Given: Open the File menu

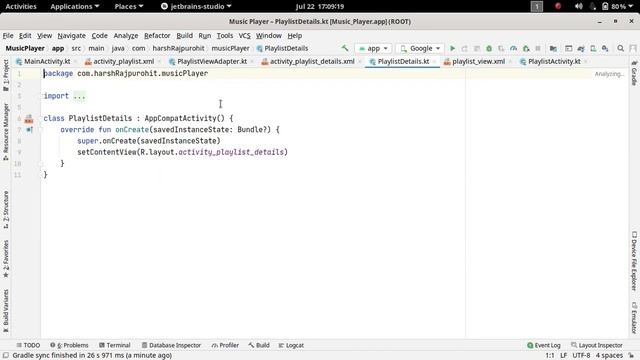Looking at the screenshot, I should point(8,36).
